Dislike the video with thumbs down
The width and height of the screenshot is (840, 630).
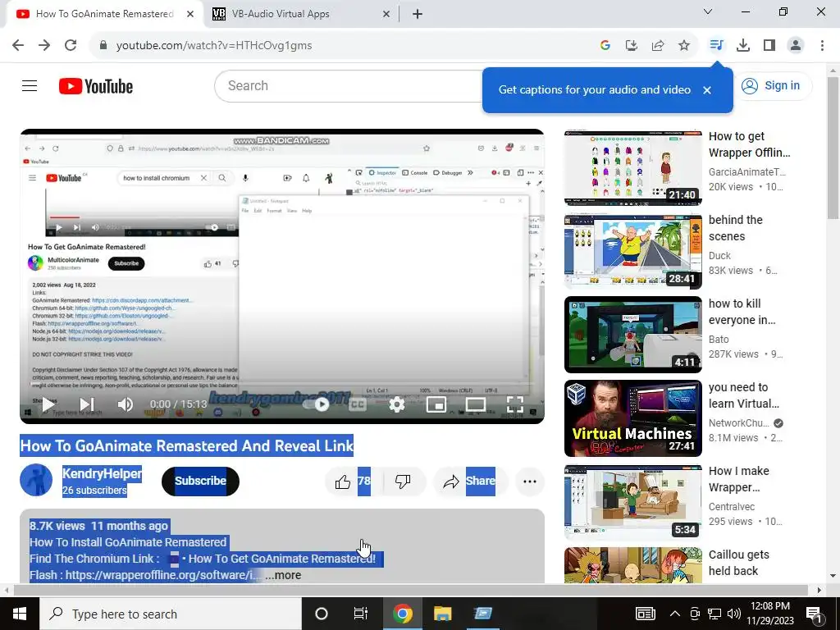(403, 481)
